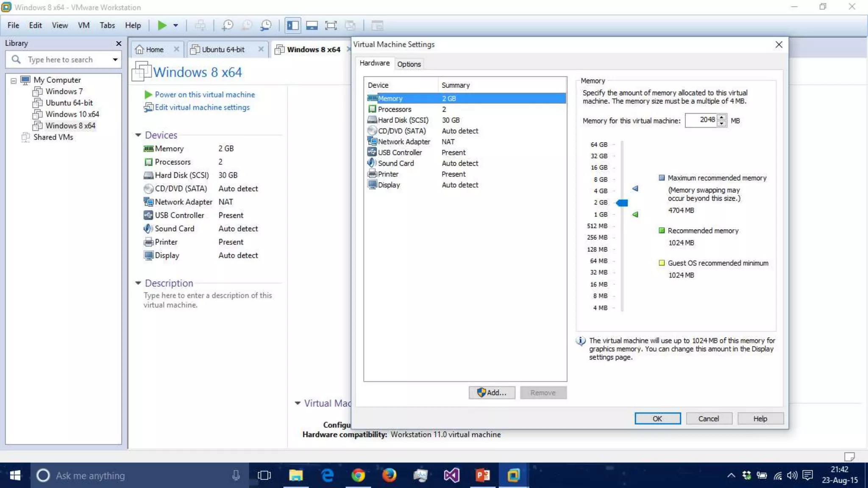868x488 pixels.
Task: Select Network Adapter in device list
Action: click(403, 142)
